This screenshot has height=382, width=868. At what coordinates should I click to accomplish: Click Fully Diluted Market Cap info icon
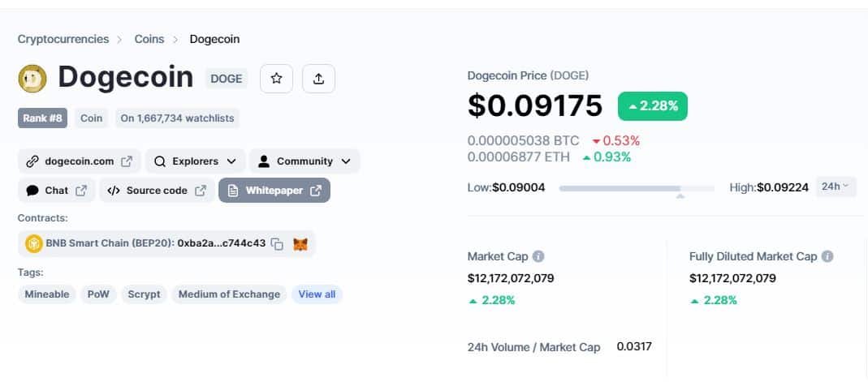coord(827,256)
